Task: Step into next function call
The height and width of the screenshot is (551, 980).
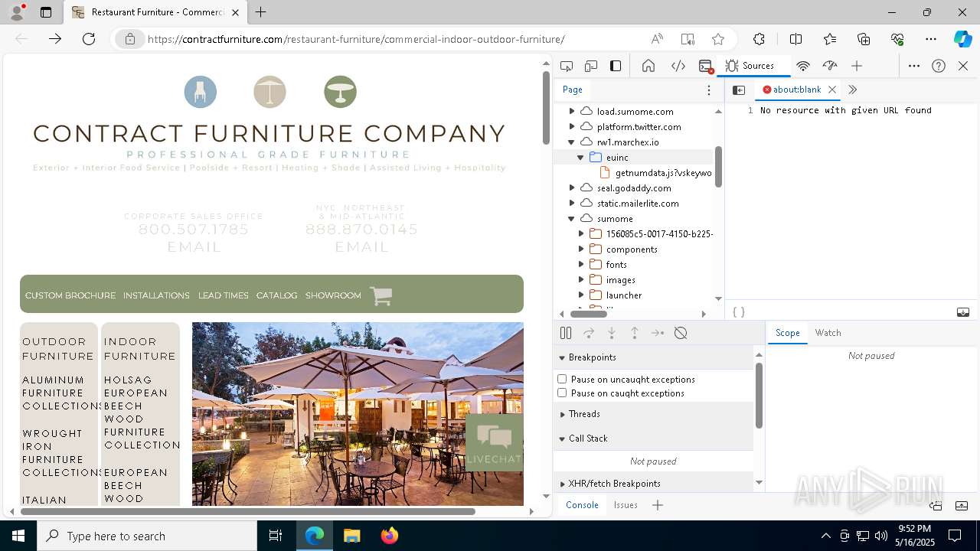Action: (612, 333)
